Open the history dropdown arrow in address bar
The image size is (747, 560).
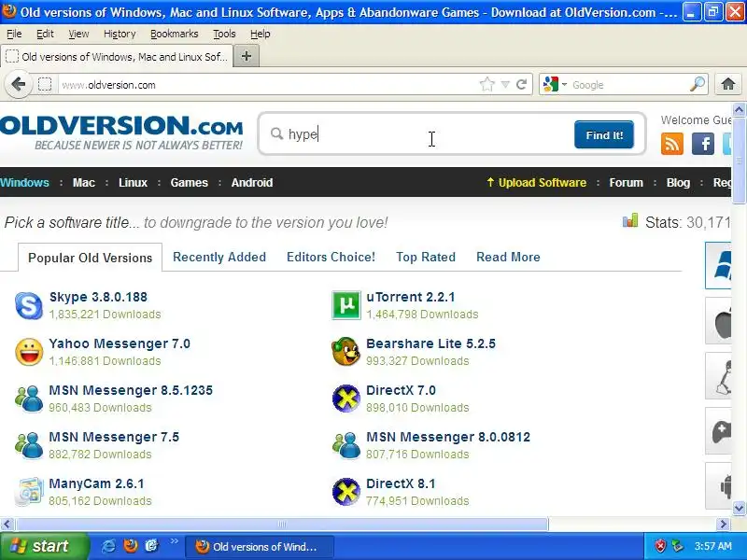pyautogui.click(x=505, y=85)
